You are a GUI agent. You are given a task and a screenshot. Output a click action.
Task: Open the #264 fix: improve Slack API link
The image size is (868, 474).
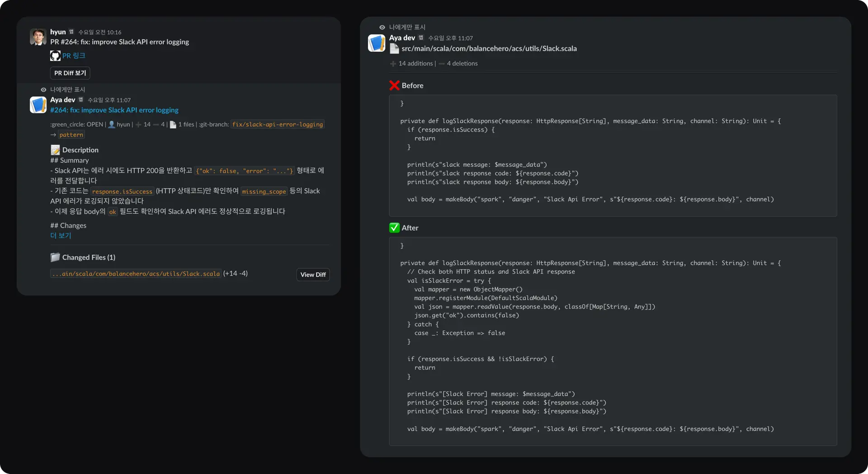pyautogui.click(x=114, y=110)
